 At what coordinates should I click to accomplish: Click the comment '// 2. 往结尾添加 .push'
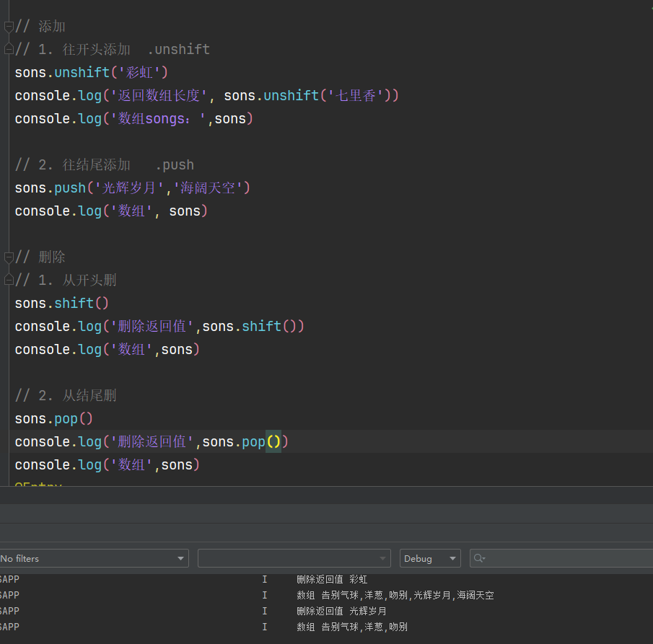pos(105,165)
